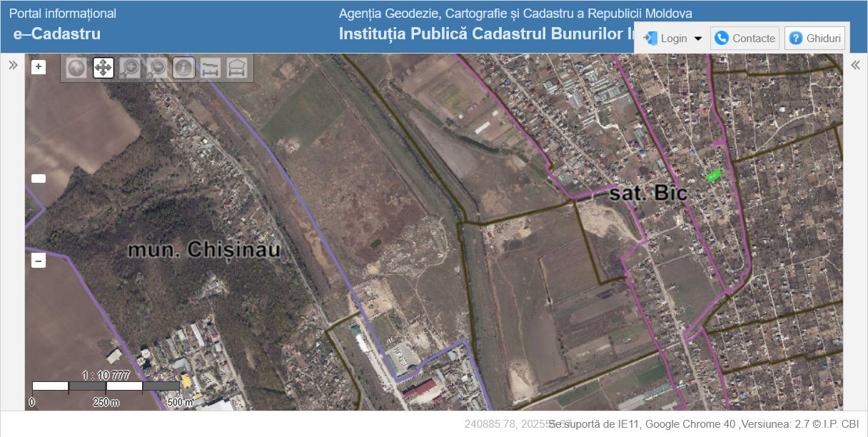
Task: Click the globe full-extent map tool
Action: [x=76, y=68]
